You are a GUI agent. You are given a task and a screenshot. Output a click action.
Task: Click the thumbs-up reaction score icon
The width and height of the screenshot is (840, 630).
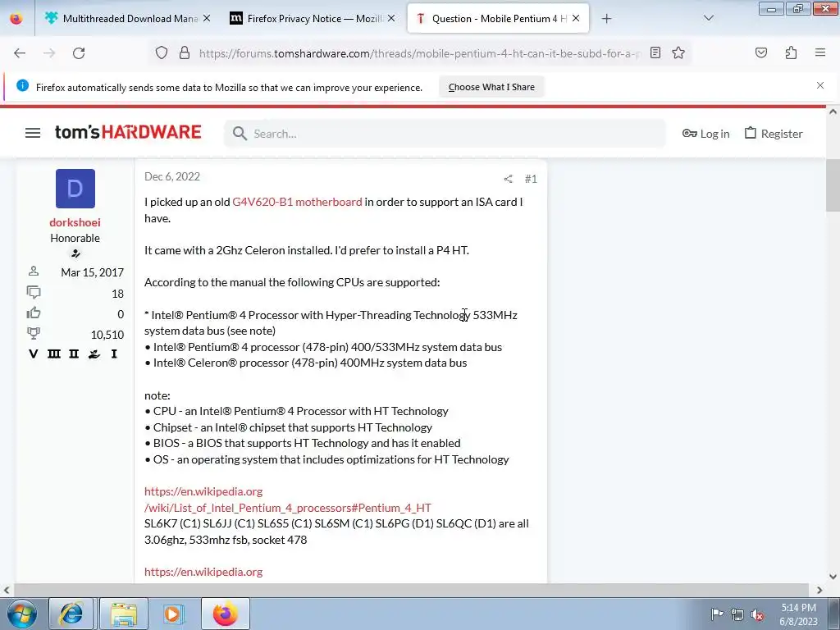tap(33, 313)
